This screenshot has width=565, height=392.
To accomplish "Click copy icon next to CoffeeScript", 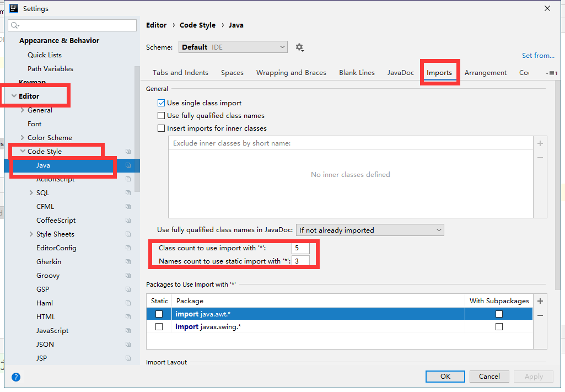I will click(128, 220).
